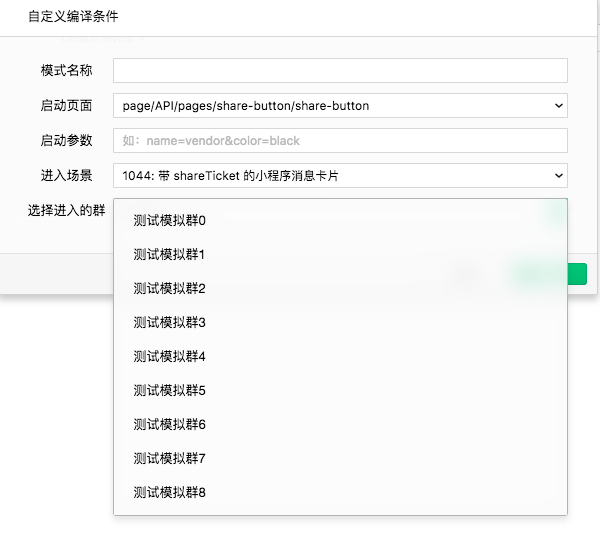Click the 模式名称 label text
Viewport: 600px width, 540px height.
pyautogui.click(x=67, y=70)
